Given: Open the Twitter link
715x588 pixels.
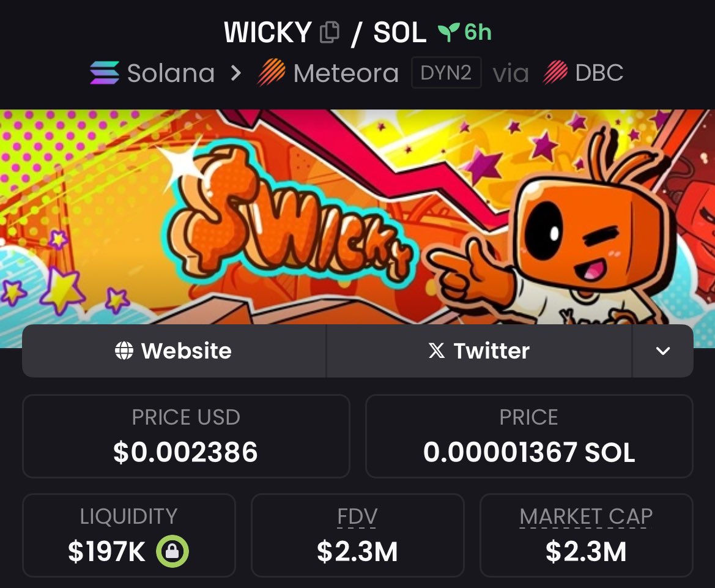Looking at the screenshot, I should point(480,351).
